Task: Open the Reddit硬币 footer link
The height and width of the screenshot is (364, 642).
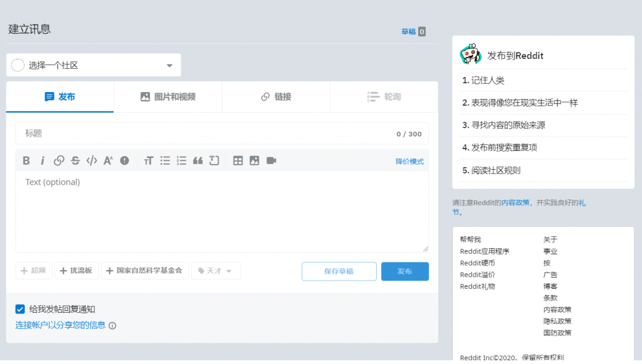Action: pos(477,263)
